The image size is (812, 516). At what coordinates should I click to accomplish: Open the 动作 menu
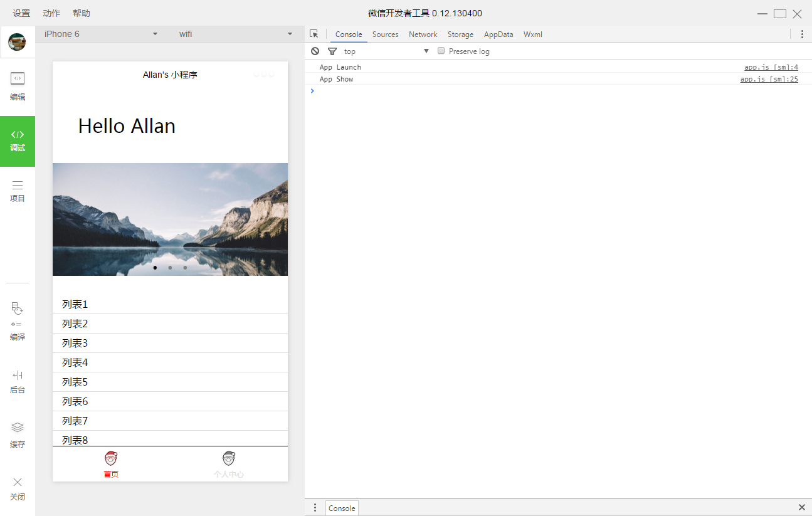pyautogui.click(x=51, y=13)
